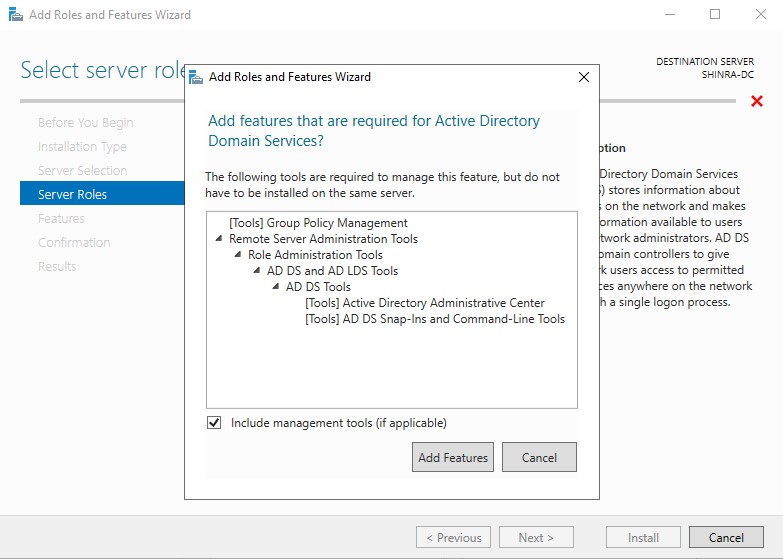Uncheck Include management tools checkbox
This screenshot has width=783, height=559.
[214, 423]
